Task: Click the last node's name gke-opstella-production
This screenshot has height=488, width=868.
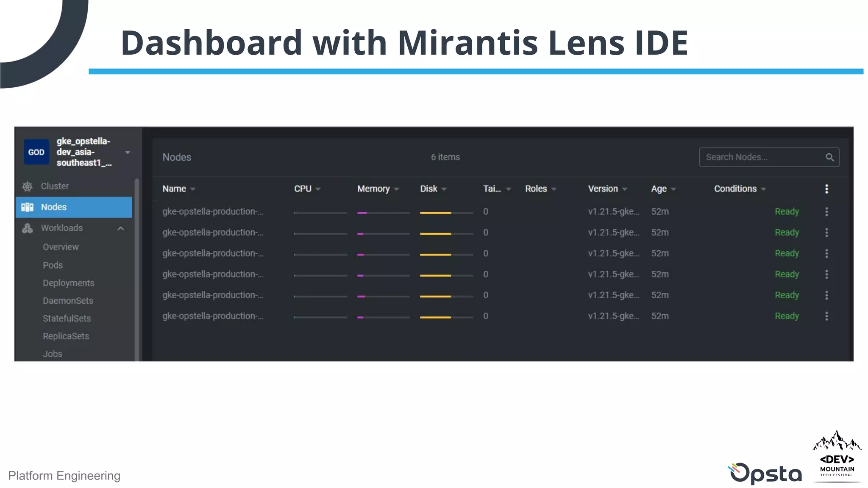Action: point(213,316)
